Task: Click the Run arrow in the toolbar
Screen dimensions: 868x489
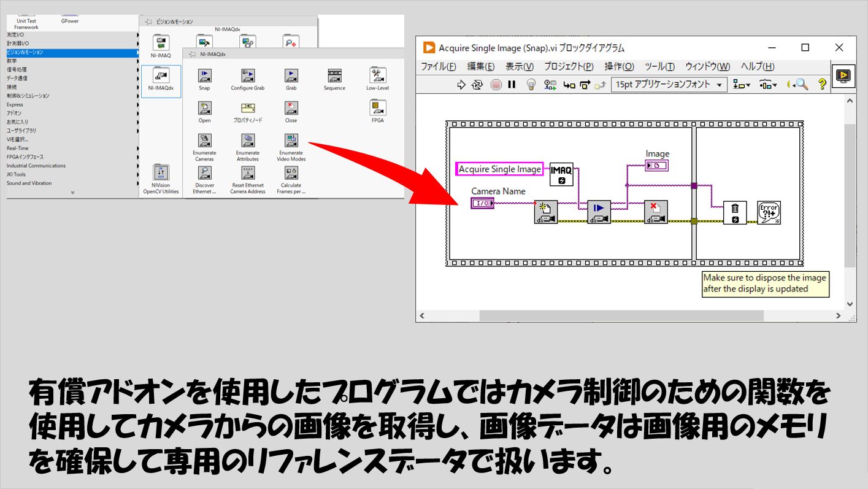Action: pyautogui.click(x=461, y=85)
